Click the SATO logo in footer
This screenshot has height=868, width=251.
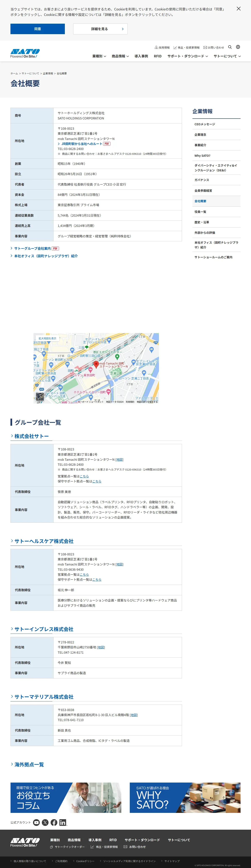click(x=25, y=842)
